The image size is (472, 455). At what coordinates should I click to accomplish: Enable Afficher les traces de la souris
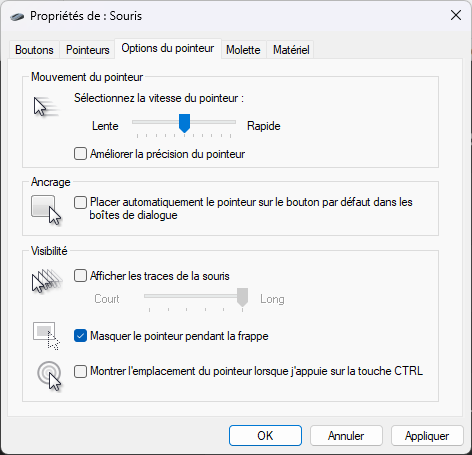pyautogui.click(x=80, y=276)
